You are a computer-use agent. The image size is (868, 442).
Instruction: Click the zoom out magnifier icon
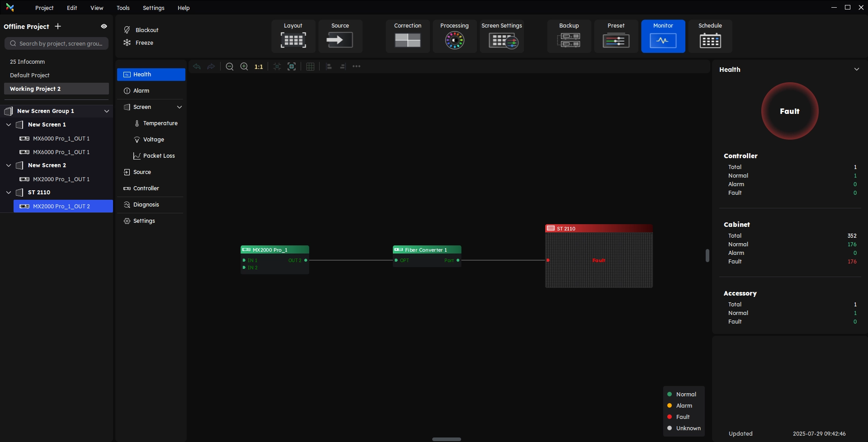[230, 67]
